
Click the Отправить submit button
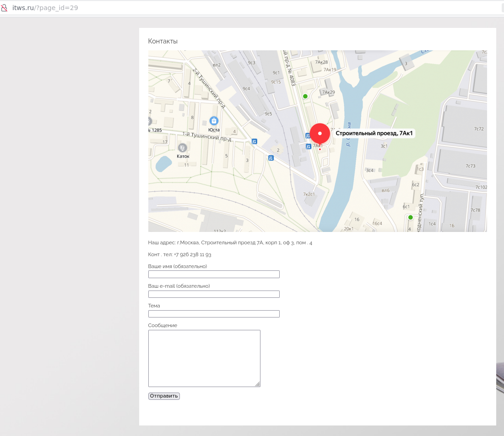tap(164, 396)
